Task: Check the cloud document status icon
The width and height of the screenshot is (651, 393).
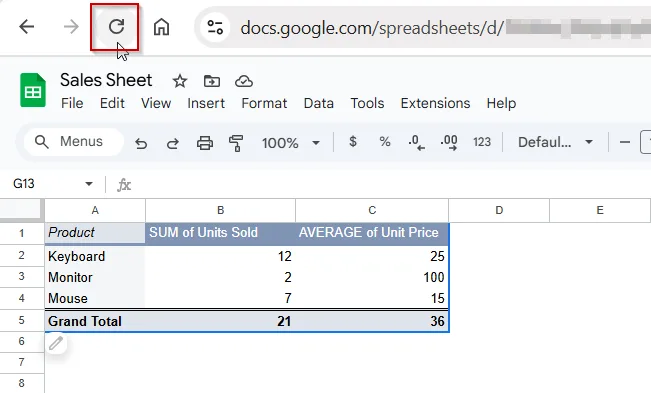Action: click(x=244, y=81)
